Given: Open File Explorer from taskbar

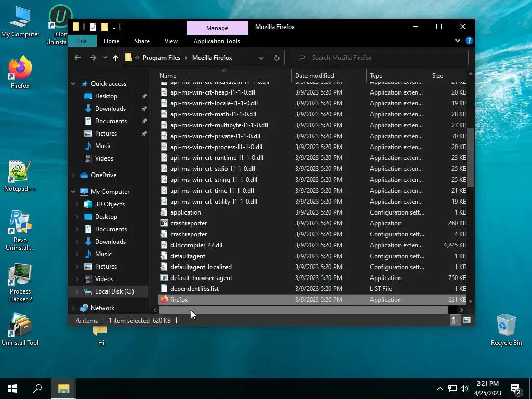Looking at the screenshot, I should [x=63, y=389].
